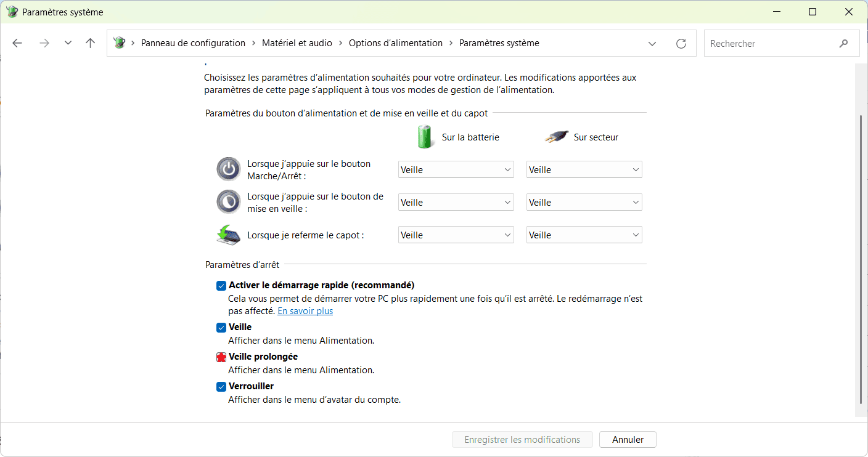The image size is (868, 457).
Task: Click the Sur secteur label
Action: (596, 137)
